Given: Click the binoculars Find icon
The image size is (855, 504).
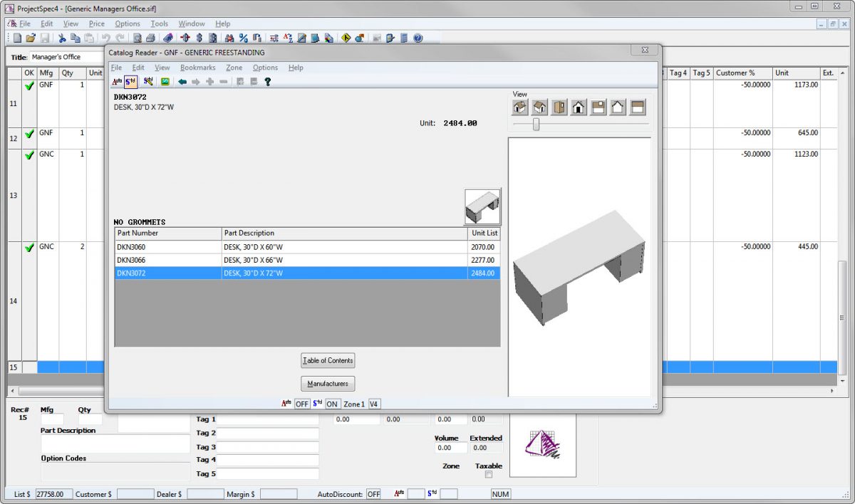Looking at the screenshot, I should (229, 38).
